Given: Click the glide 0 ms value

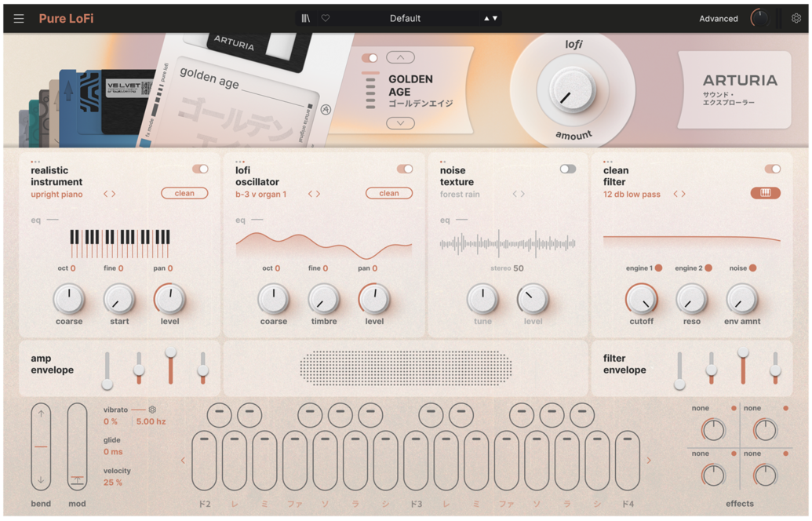Looking at the screenshot, I should (x=113, y=452).
